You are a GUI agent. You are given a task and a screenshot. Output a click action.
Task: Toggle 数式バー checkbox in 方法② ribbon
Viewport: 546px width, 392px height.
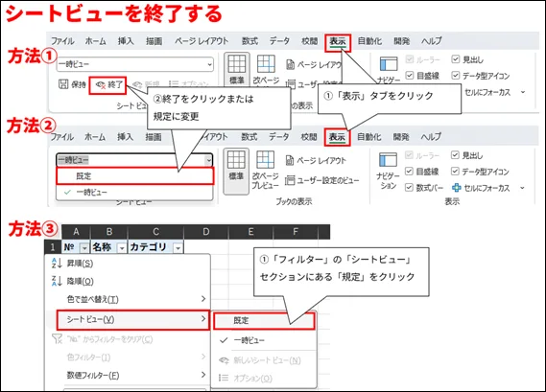tap(409, 188)
